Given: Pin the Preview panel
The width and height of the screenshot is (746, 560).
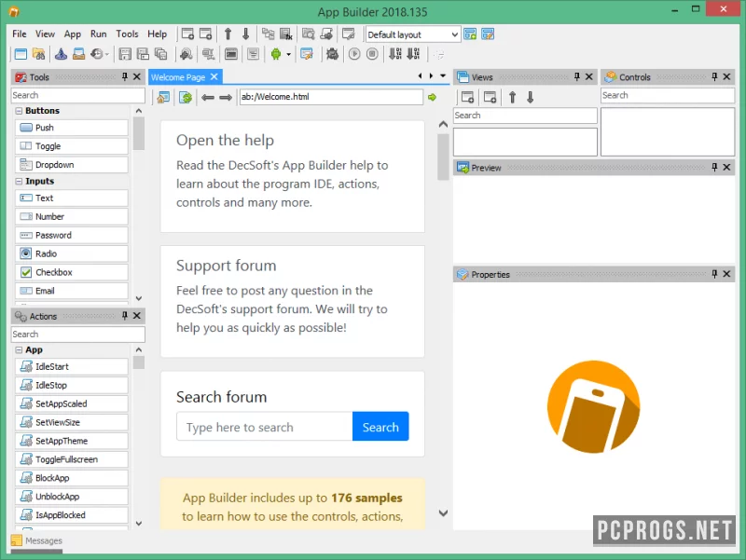Looking at the screenshot, I should coord(714,167).
